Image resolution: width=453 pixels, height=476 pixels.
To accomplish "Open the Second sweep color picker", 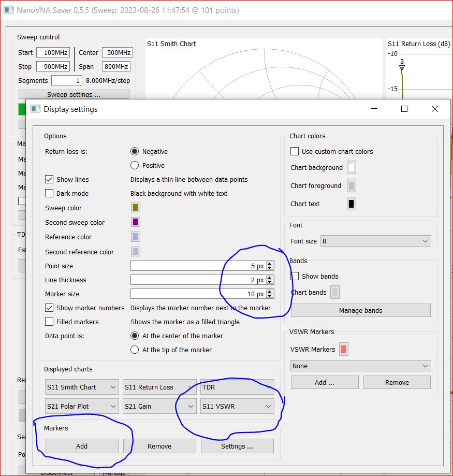I will coord(136,222).
